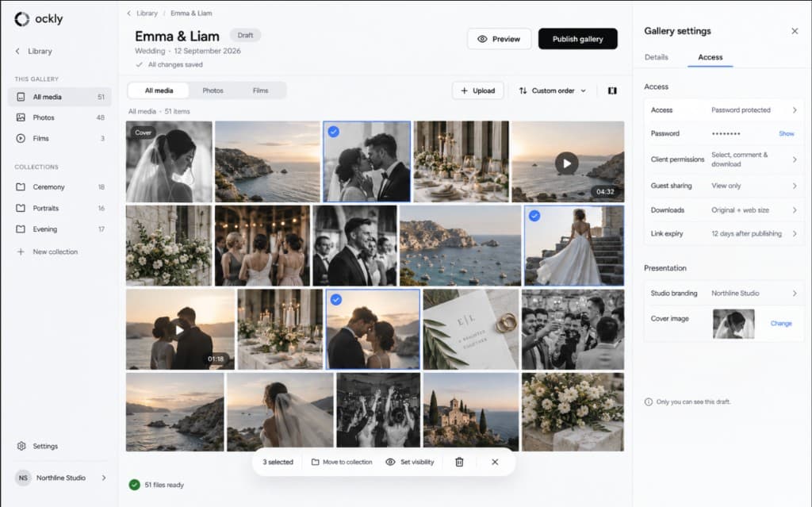Screen dimensions: 812x507
Task: Open Settings gear in sidebar
Action: tap(21, 447)
